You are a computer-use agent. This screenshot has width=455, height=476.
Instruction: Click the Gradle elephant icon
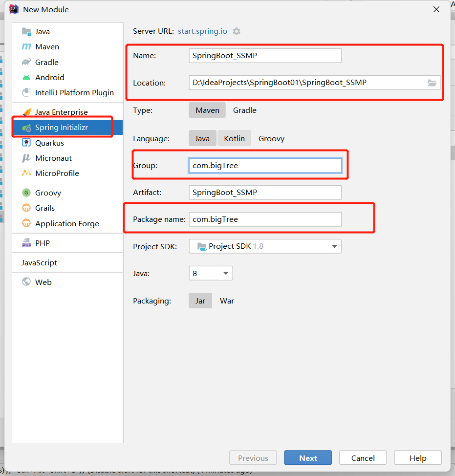tap(26, 62)
